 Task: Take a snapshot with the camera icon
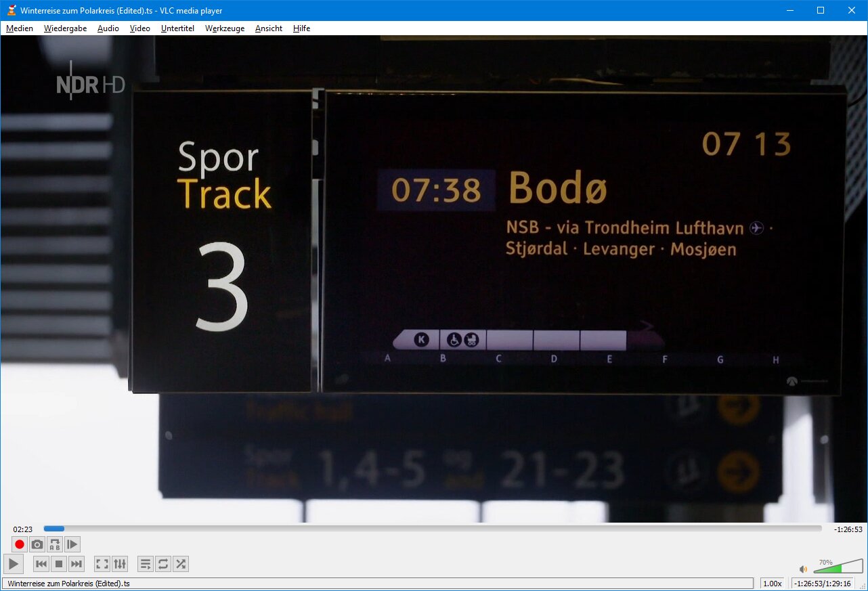click(x=37, y=544)
